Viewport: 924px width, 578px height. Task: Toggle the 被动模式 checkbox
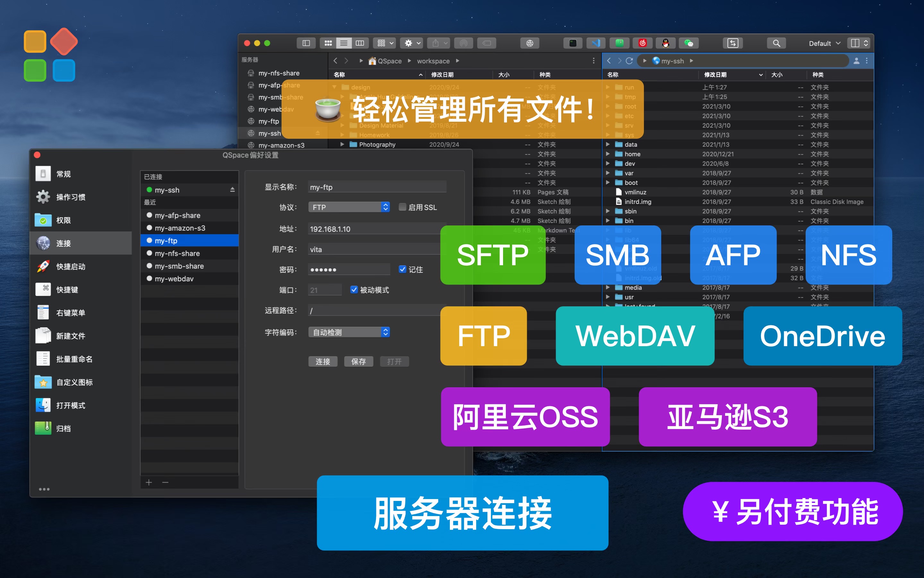(x=354, y=290)
